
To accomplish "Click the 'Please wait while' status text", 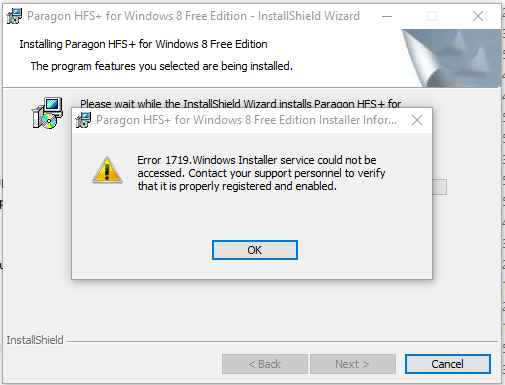I will point(240,103).
